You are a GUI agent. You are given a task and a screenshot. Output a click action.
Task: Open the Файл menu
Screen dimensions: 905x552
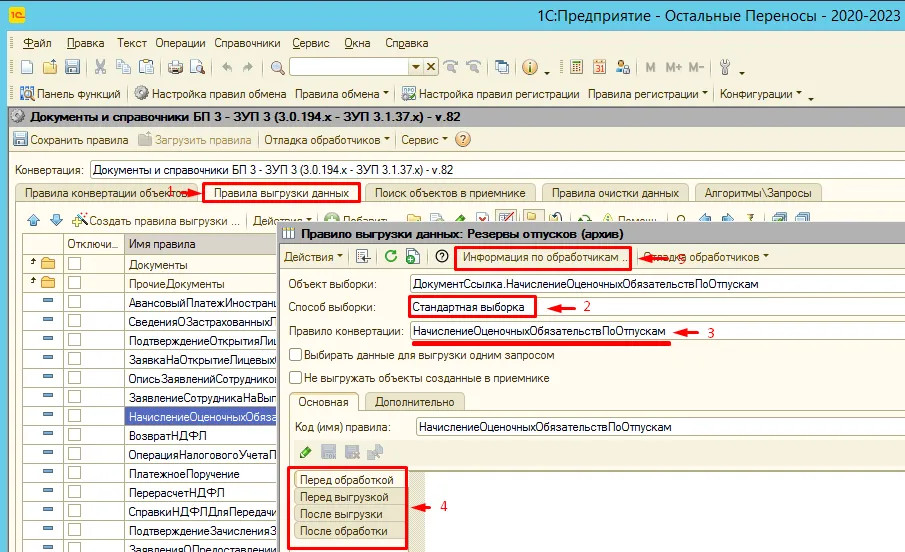pyautogui.click(x=37, y=43)
